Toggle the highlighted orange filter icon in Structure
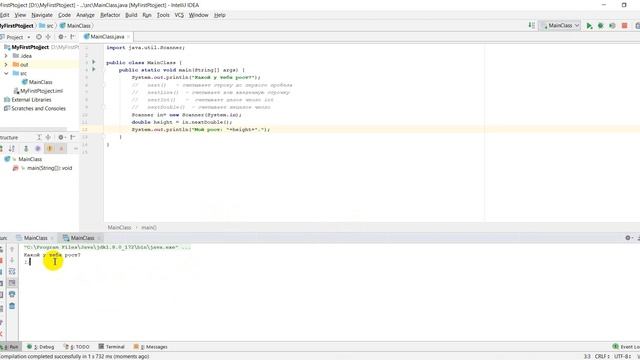The height and width of the screenshot is (360, 640). pyautogui.click(x=50, y=149)
